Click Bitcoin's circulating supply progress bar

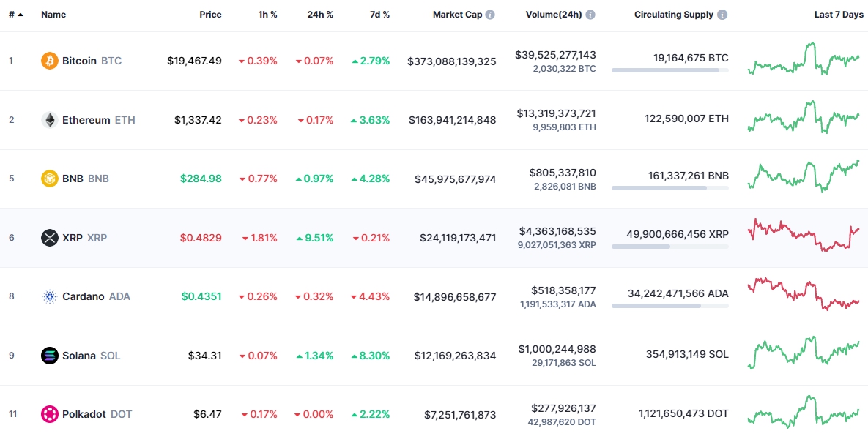click(x=669, y=70)
